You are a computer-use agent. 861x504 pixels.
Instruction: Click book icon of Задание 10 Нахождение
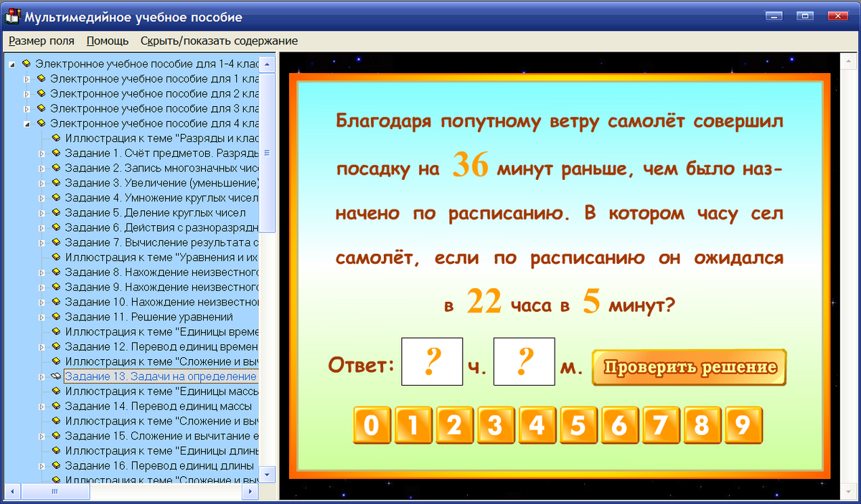pos(56,302)
